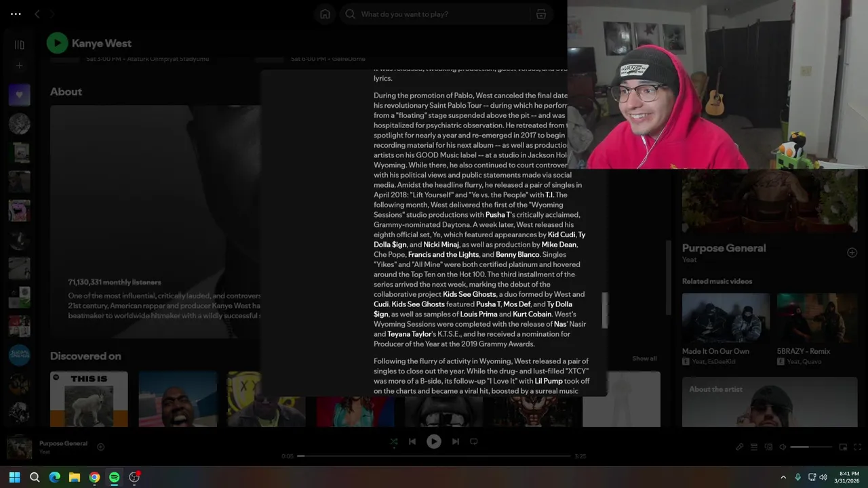
Task: Add Purpose General to Liked Songs
Action: [100, 447]
